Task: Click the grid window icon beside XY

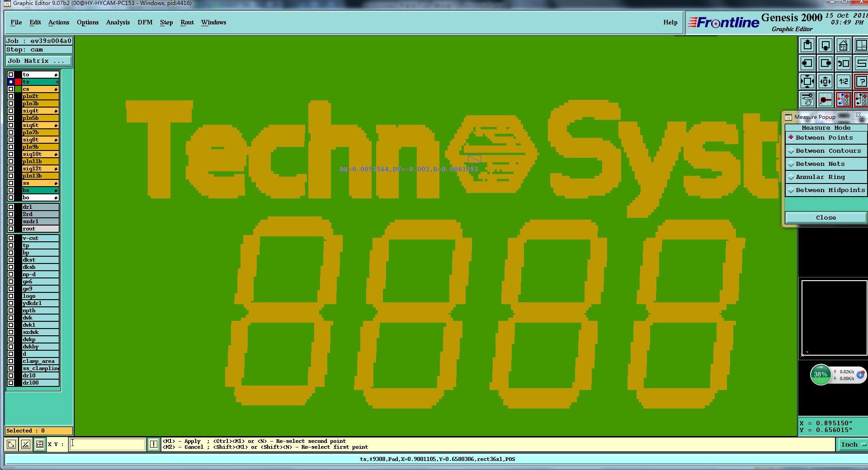Action: point(40,444)
